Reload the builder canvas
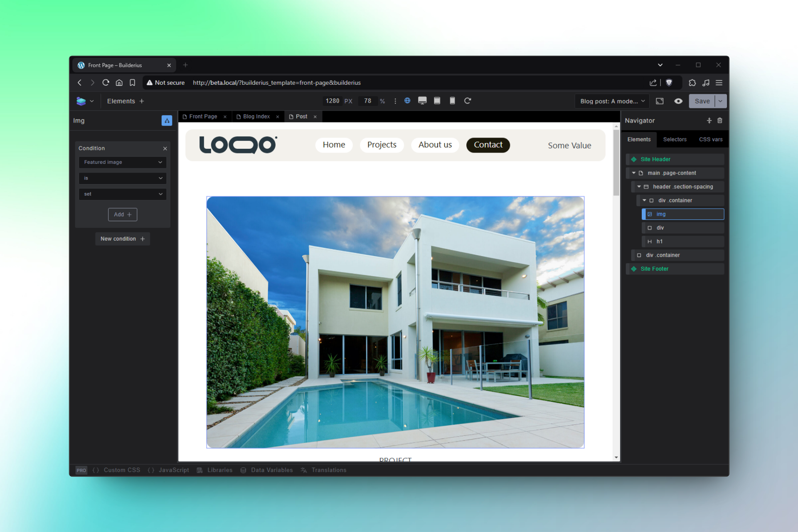 pyautogui.click(x=468, y=101)
